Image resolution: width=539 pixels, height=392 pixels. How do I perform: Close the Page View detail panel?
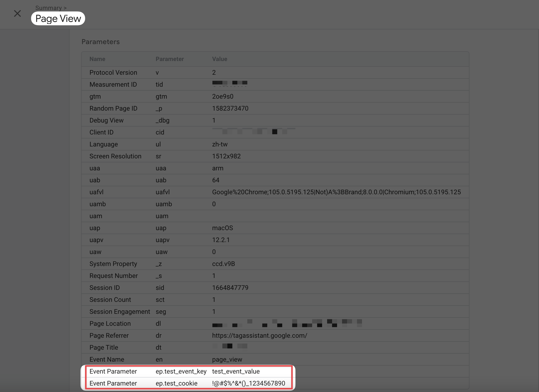click(17, 14)
